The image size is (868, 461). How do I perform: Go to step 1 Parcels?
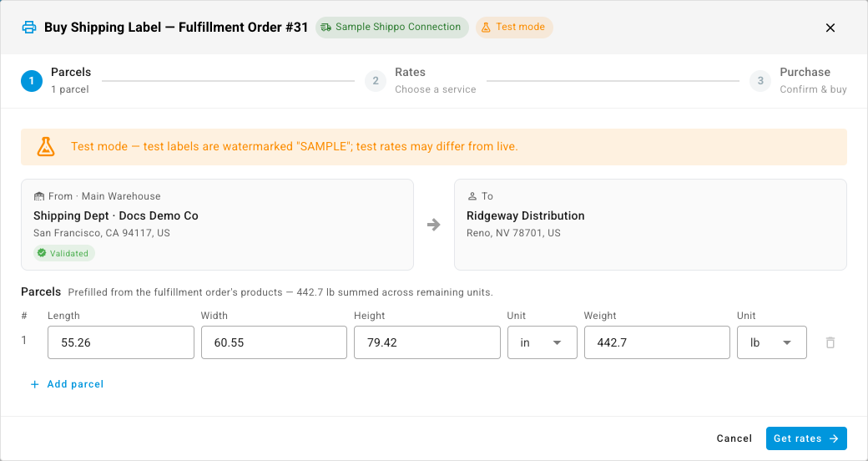click(x=56, y=81)
